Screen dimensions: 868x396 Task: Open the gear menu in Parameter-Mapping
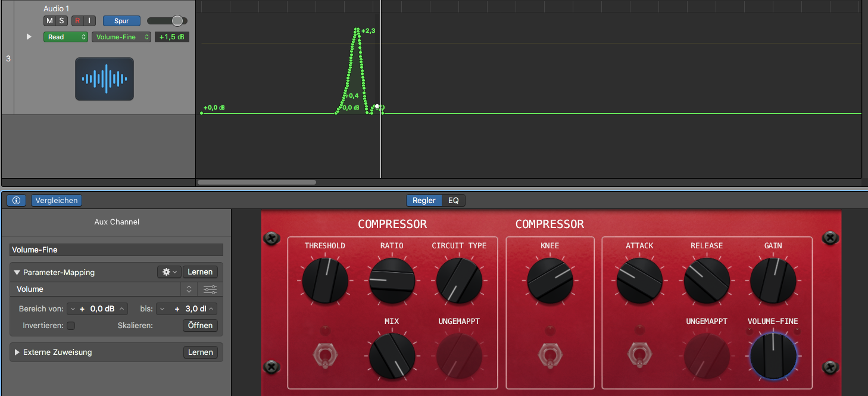click(x=168, y=272)
